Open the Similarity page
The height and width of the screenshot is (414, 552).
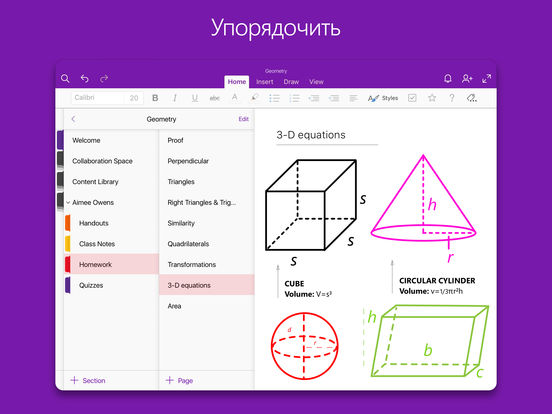207,223
